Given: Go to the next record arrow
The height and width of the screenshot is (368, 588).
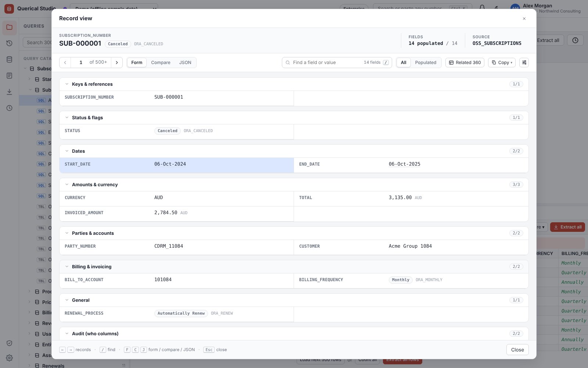Looking at the screenshot, I should (x=117, y=63).
